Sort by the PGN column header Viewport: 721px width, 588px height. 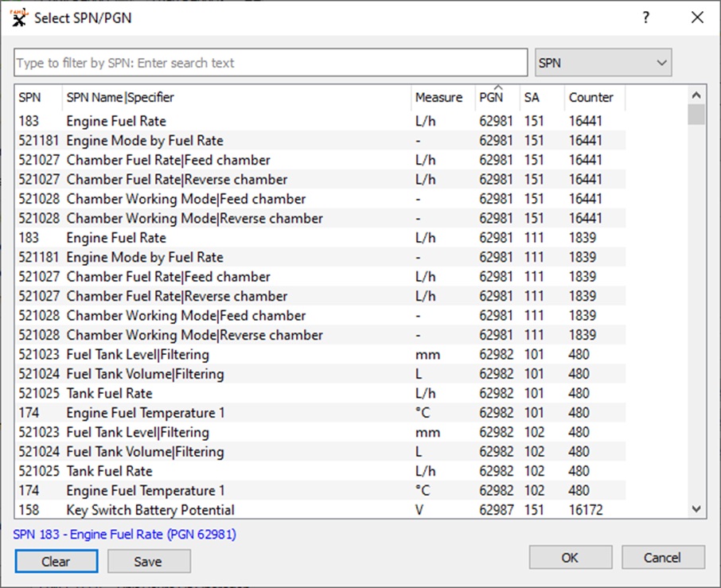point(497,97)
